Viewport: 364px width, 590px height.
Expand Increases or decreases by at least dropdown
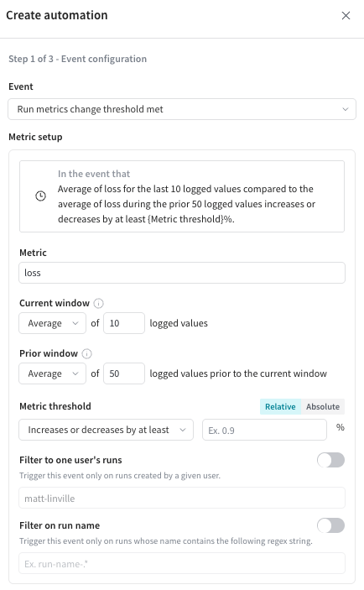click(x=107, y=430)
